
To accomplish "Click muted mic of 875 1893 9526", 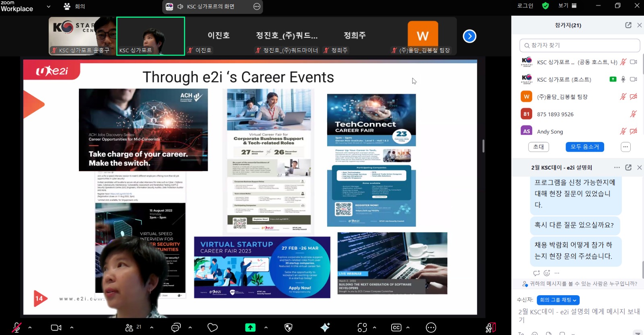I will pos(633,114).
